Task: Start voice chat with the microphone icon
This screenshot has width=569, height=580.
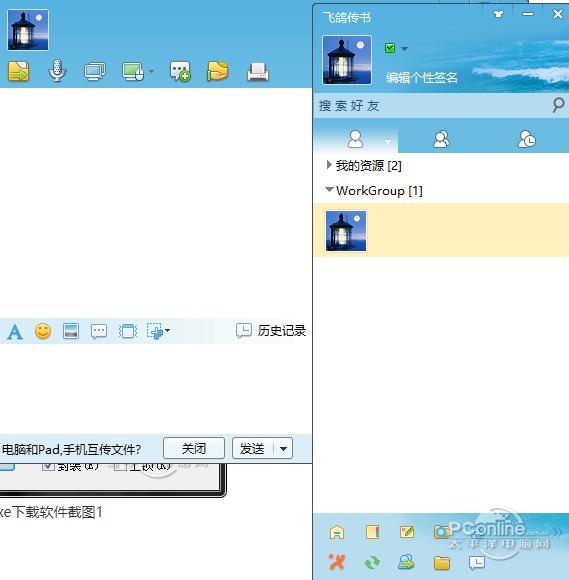Action: pos(57,70)
